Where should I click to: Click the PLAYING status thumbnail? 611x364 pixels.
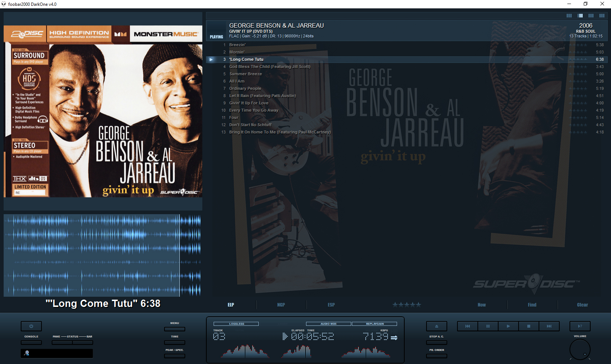pyautogui.click(x=217, y=31)
